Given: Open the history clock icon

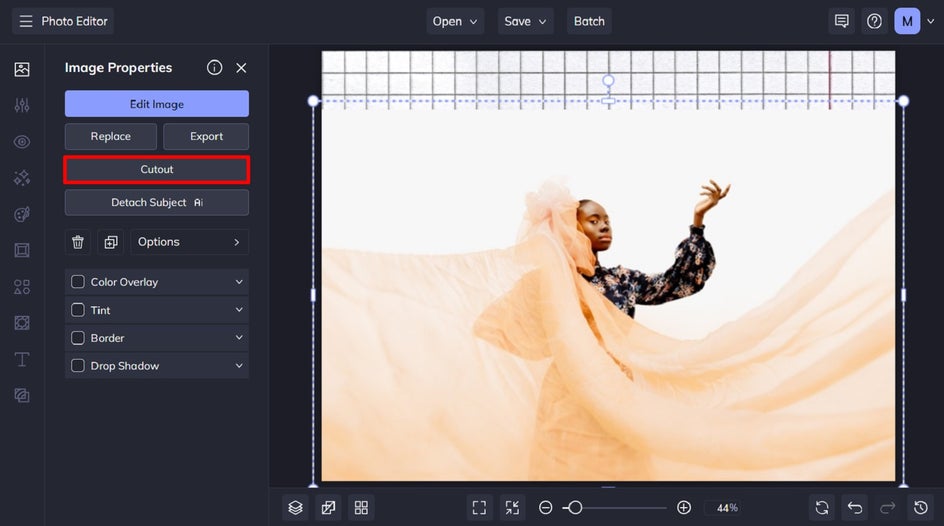Looking at the screenshot, I should pyautogui.click(x=921, y=508).
